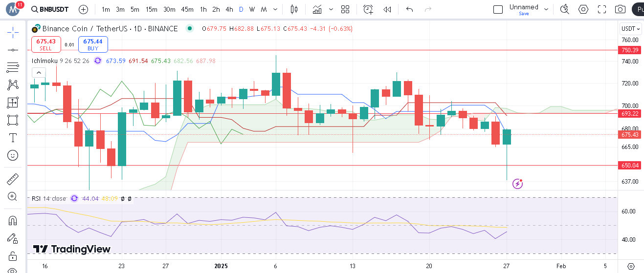
Task: Open the USDT currency dropdown
Action: click(630, 29)
